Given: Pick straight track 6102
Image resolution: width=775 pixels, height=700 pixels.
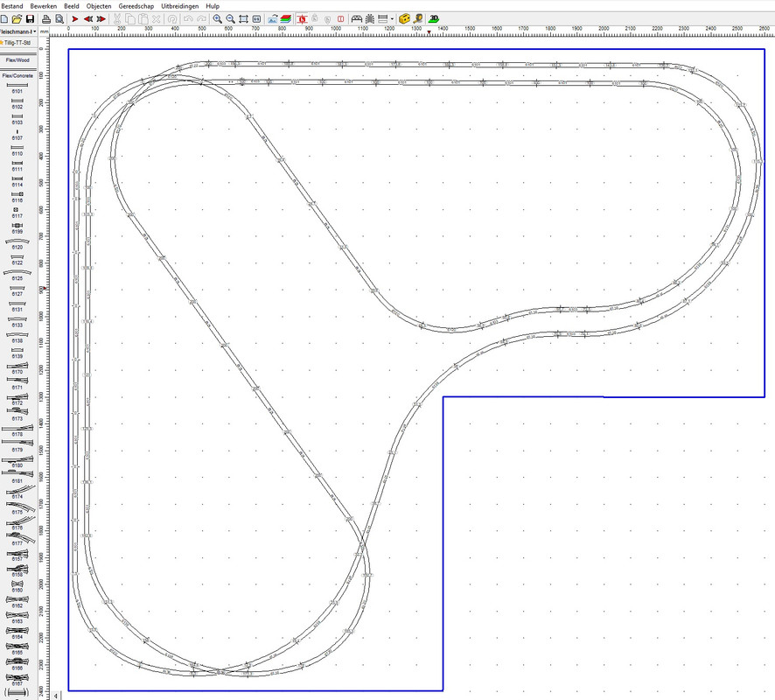Looking at the screenshot, I should pyautogui.click(x=17, y=103).
